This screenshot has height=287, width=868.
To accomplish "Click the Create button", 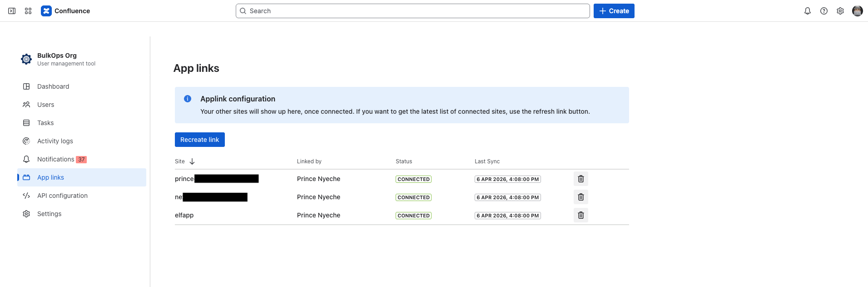I will pyautogui.click(x=614, y=11).
